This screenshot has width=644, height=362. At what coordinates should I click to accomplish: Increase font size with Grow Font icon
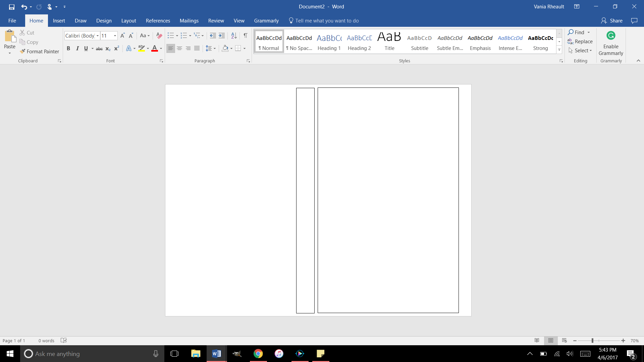click(122, 36)
